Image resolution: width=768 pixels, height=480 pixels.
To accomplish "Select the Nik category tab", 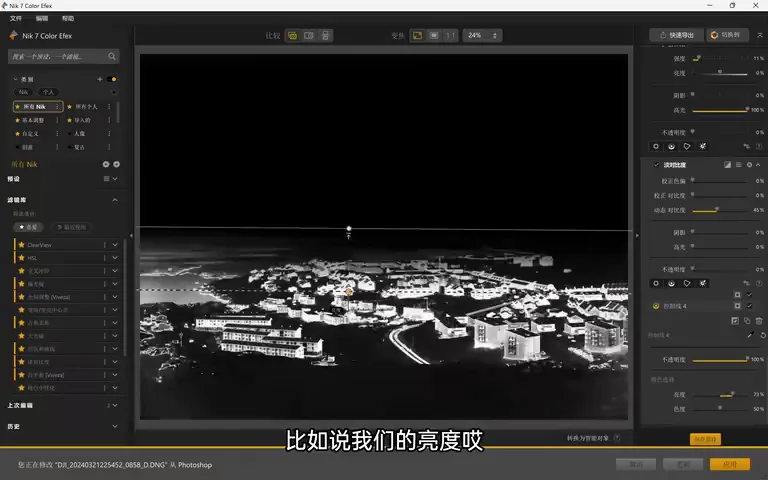I will click(x=24, y=92).
